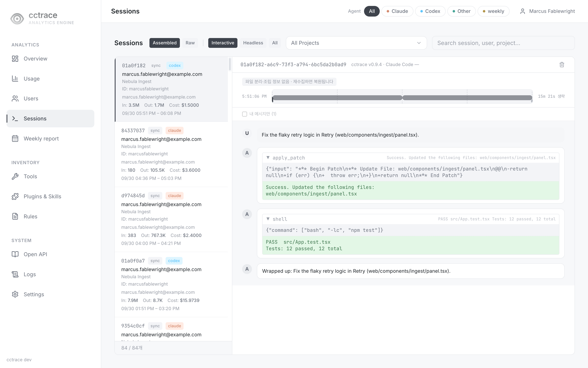The width and height of the screenshot is (588, 368).
Task: Click the codex tag on session 01a0f0a7
Action: tap(174, 261)
